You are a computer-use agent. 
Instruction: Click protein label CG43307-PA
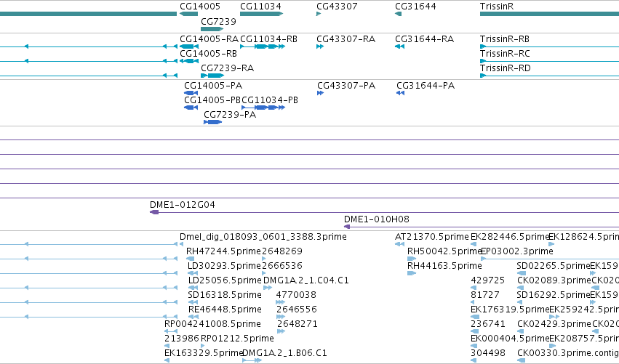coord(346,86)
